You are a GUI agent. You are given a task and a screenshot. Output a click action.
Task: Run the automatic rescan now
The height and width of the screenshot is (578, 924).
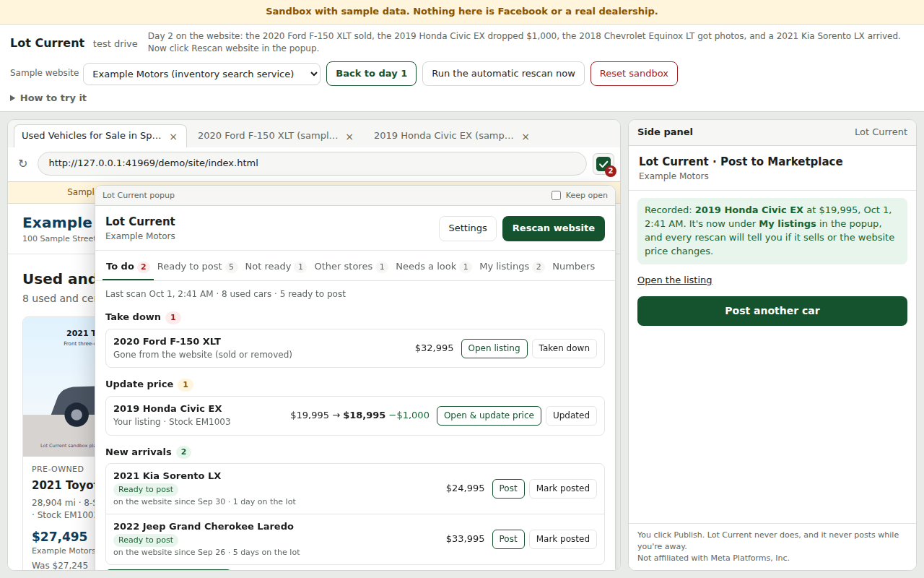click(x=503, y=74)
